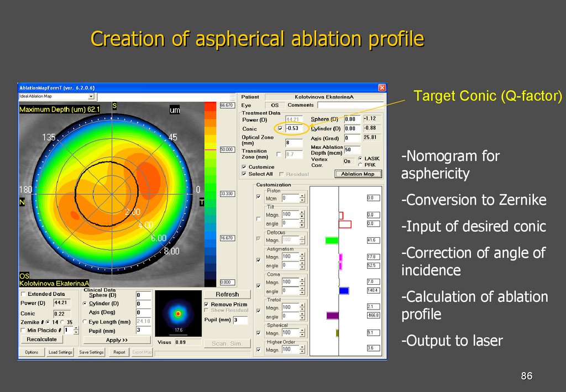Enable the Extended Data checkbox
This screenshot has height=392, width=566.
(x=23, y=294)
